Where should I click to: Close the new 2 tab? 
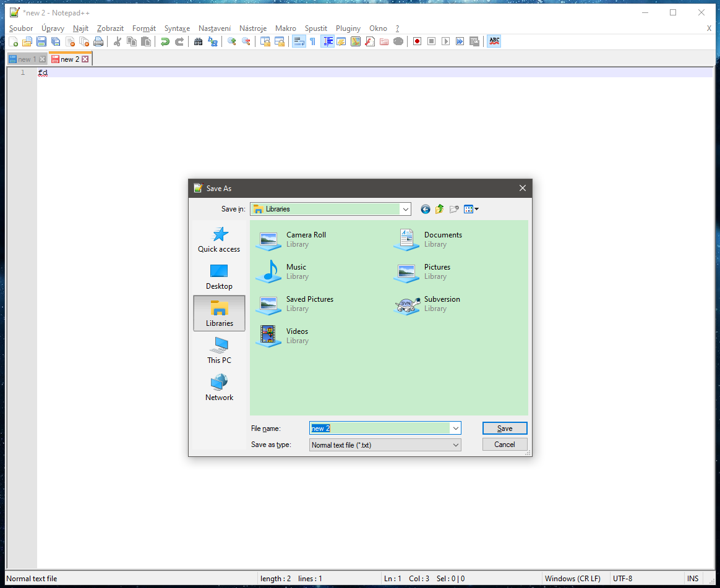(85, 59)
